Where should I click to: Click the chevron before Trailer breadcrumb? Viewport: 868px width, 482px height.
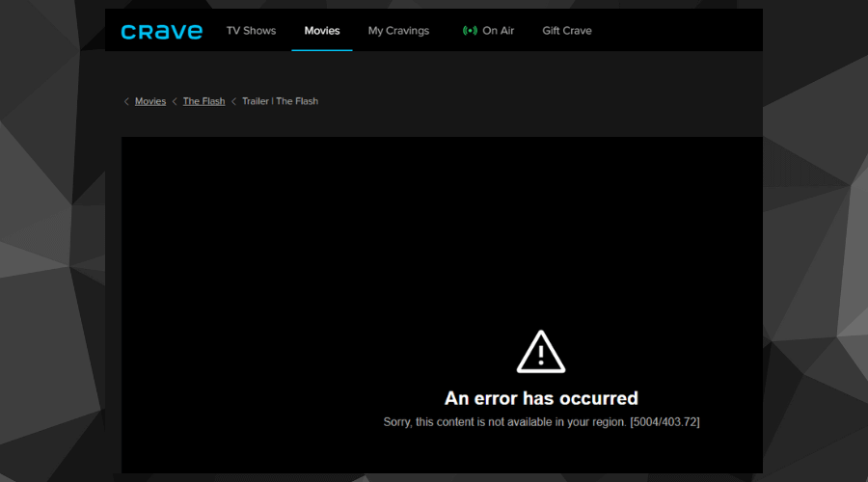coord(233,101)
